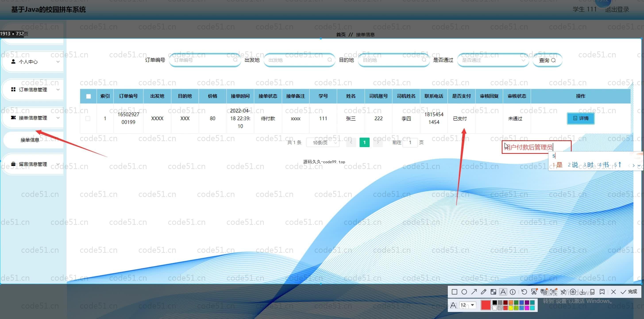This screenshot has height=319, width=644.
Task: Click the large red current color swatch
Action: [486, 305]
